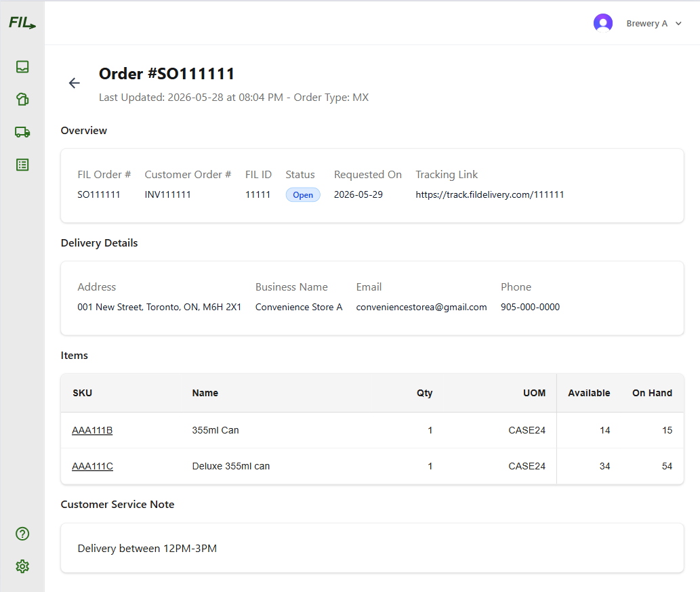700x592 pixels.
Task: Select the SO111111 FIL order number value
Action: pos(99,194)
